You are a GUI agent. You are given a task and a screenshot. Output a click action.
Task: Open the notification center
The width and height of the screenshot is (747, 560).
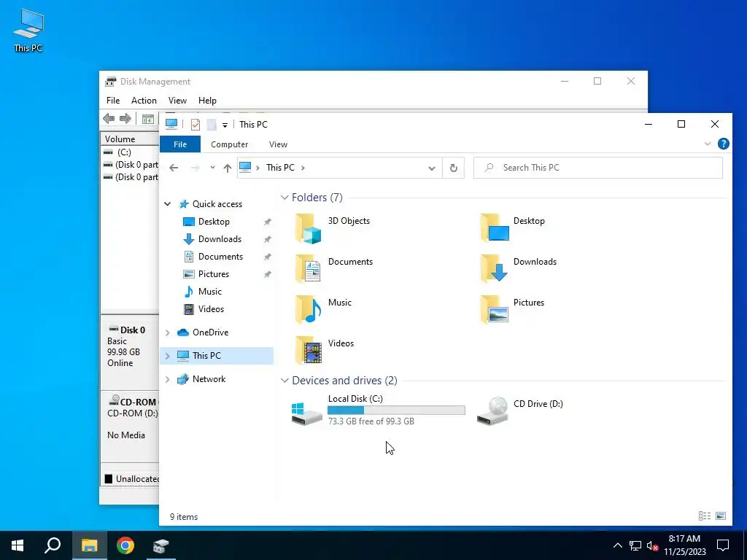pos(723,545)
